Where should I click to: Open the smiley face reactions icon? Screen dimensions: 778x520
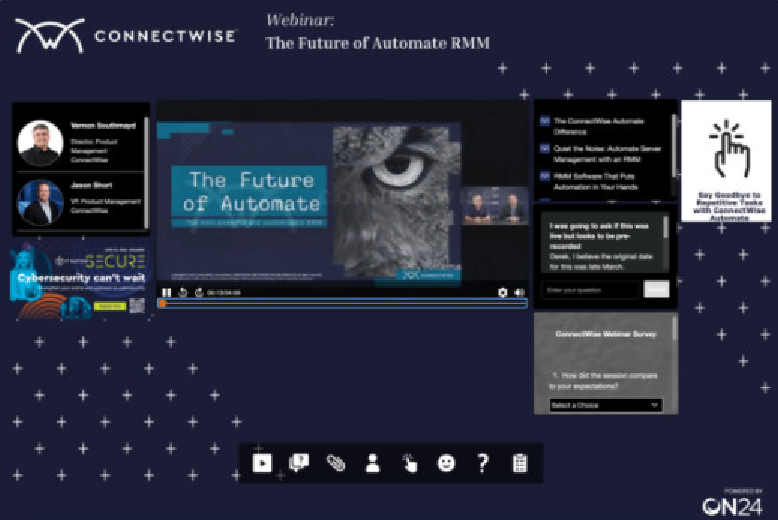pos(446,463)
